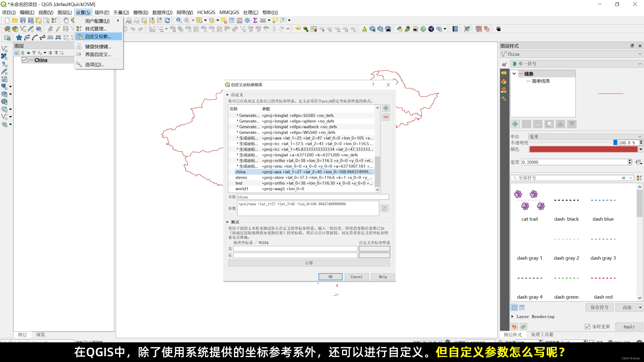Open 样式管理 from the Settings menu

[x=99, y=29]
